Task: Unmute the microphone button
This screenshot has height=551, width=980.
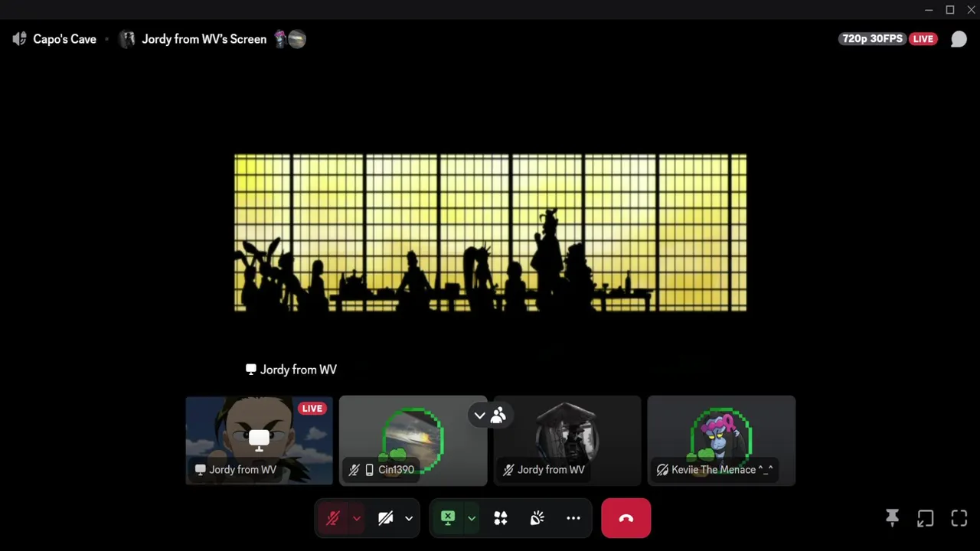Action: 332,518
